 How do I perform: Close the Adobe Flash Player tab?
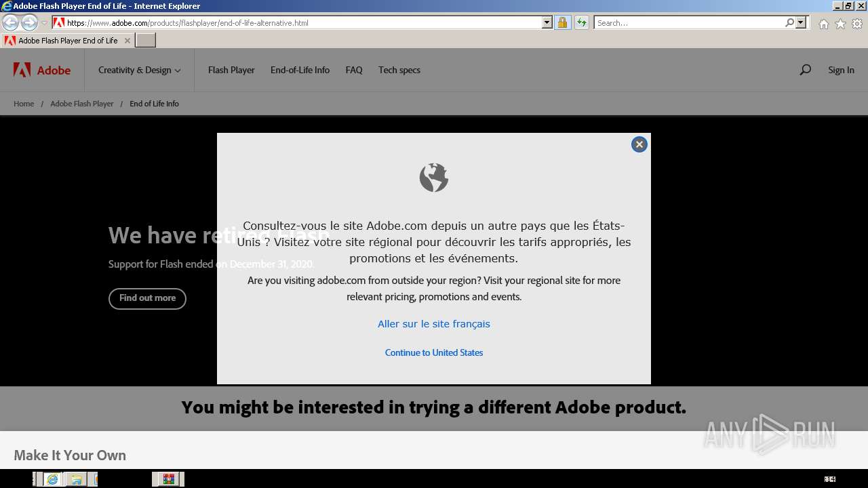(127, 41)
